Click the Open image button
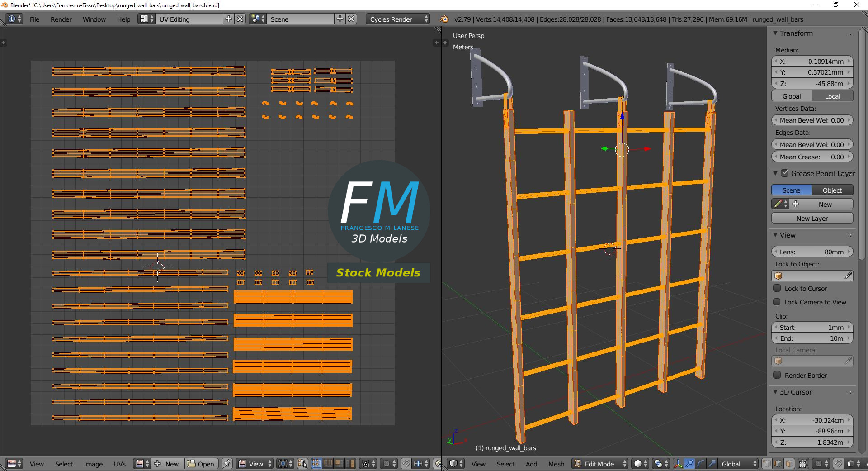868x471 pixels. [x=202, y=464]
